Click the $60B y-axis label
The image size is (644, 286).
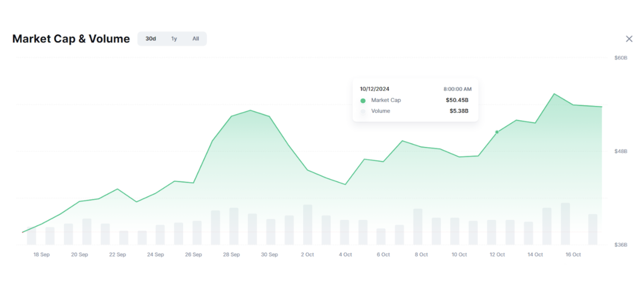[620, 58]
